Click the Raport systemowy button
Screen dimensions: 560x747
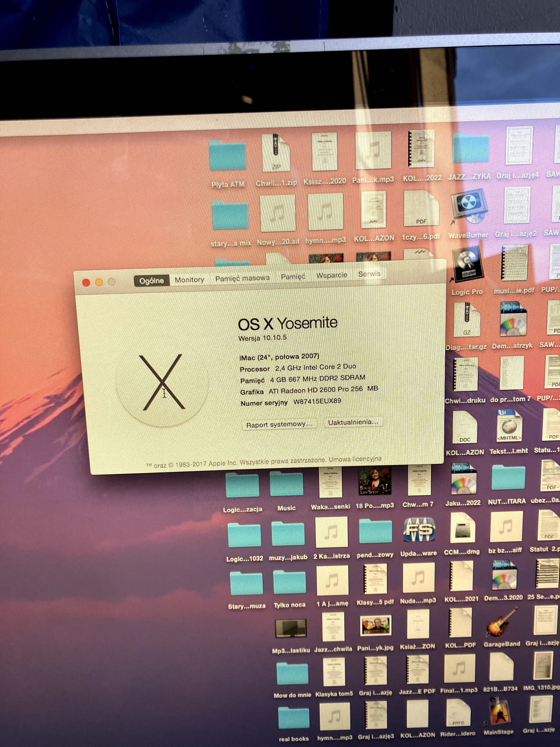(x=279, y=424)
